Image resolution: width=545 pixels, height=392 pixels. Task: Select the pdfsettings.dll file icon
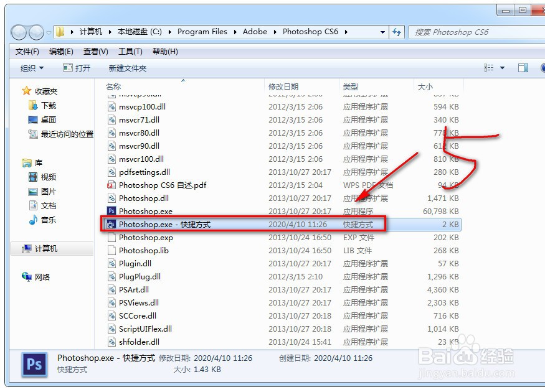(x=111, y=172)
